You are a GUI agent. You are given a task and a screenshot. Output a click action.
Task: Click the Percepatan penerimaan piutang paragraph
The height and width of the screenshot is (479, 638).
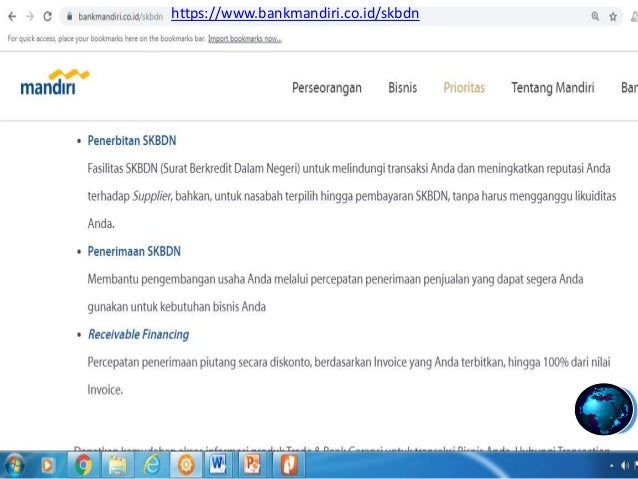[349, 376]
